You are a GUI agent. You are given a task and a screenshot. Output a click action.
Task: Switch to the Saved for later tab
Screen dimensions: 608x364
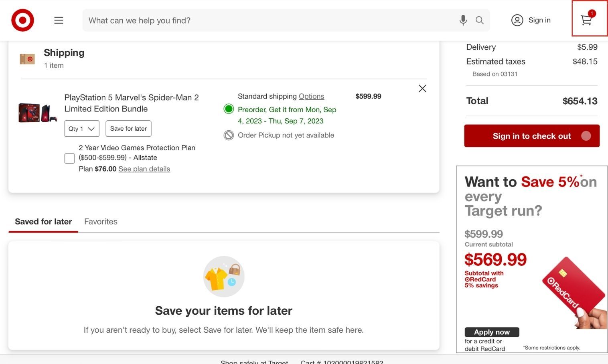tap(43, 222)
